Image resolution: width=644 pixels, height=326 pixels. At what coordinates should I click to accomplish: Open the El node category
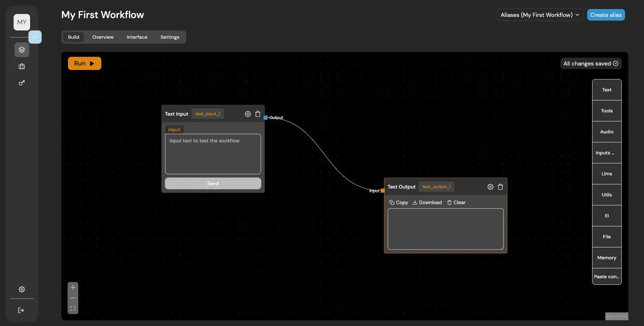pyautogui.click(x=607, y=216)
